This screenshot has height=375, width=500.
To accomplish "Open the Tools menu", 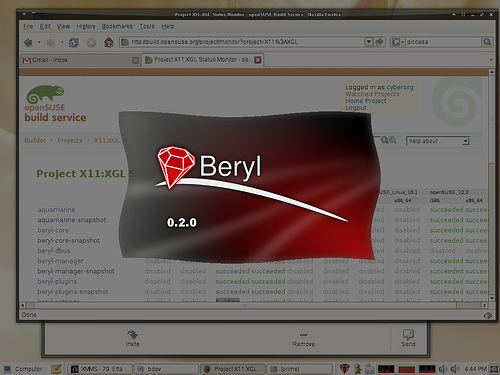I will click(147, 26).
